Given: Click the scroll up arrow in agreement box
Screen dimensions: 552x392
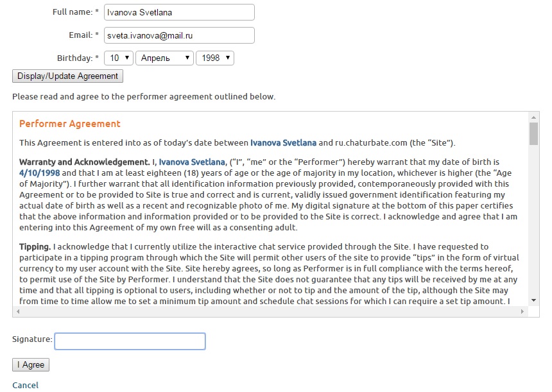Looking at the screenshot, I should 533,117.
